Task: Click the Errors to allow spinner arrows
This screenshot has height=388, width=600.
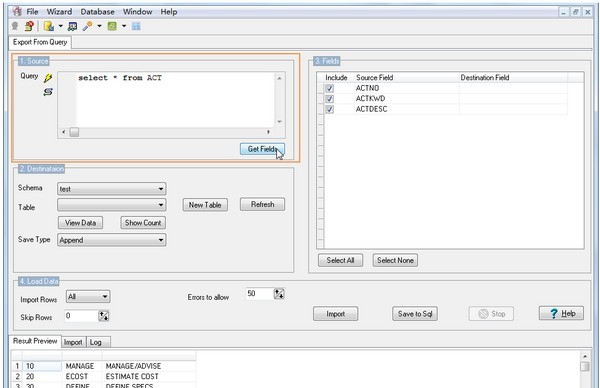Action: click(x=279, y=294)
